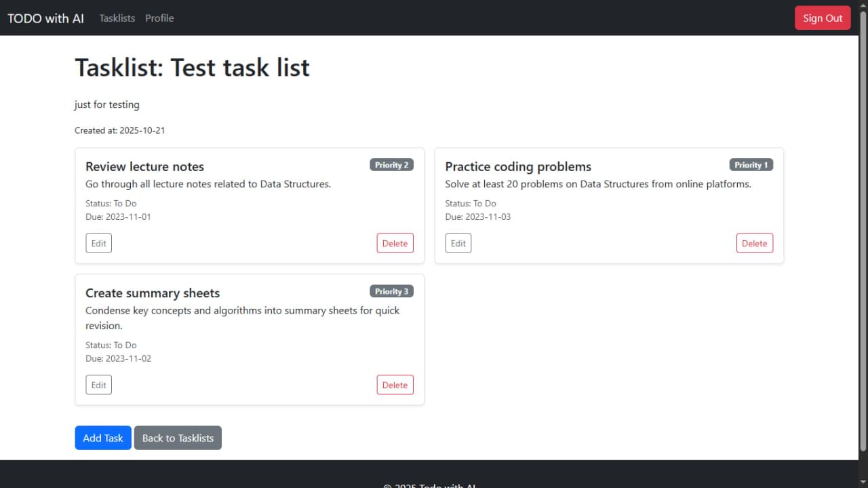This screenshot has height=488, width=868.
Task: Click the Priority 3 badge
Action: 391,291
